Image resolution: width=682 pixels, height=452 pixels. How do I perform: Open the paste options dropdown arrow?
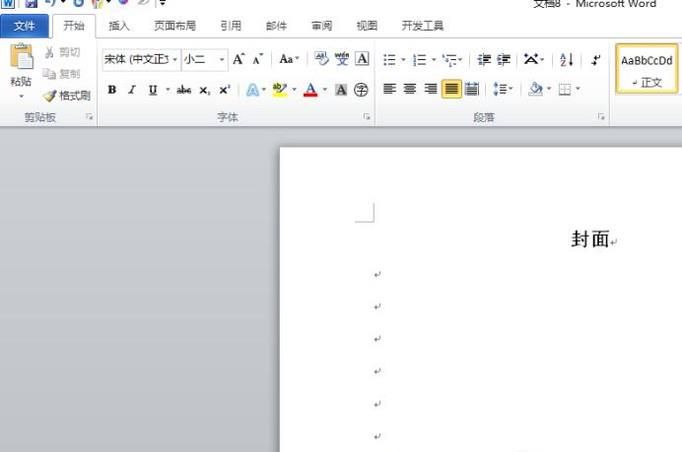tap(21, 96)
